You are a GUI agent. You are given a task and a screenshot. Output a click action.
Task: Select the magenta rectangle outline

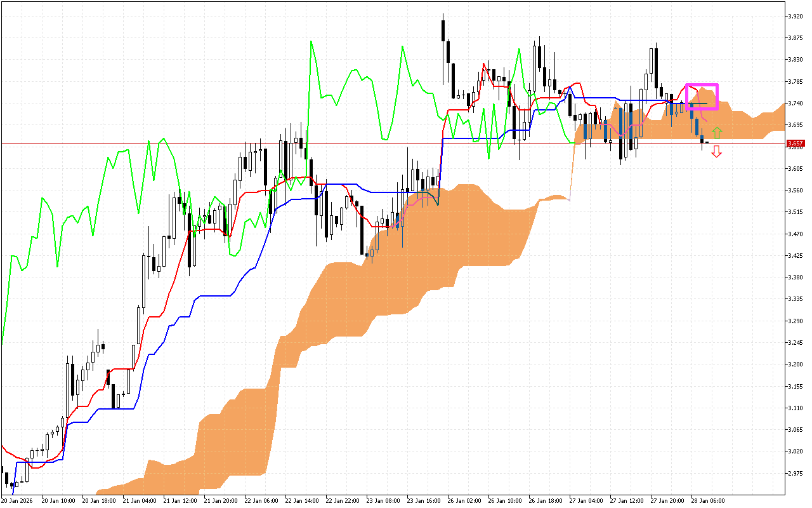[702, 84]
